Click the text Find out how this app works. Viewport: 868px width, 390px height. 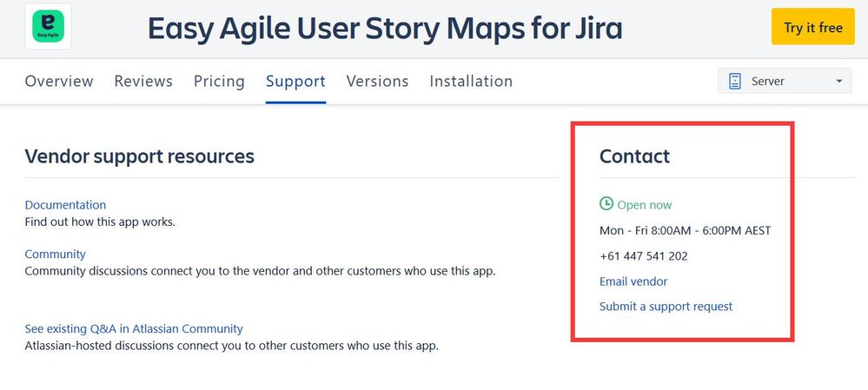click(x=100, y=222)
